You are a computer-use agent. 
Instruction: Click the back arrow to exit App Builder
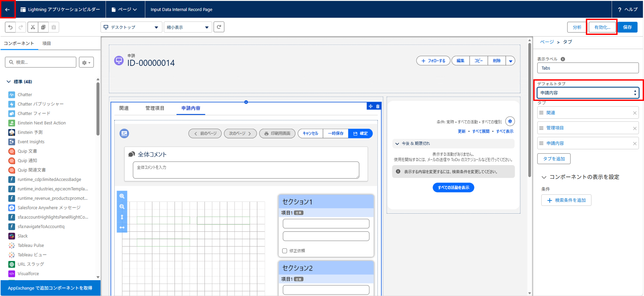(7, 9)
